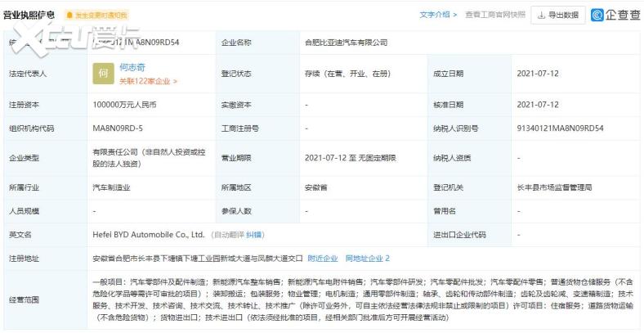
Task: Click the 经营范围 label cell
Action: (46, 299)
